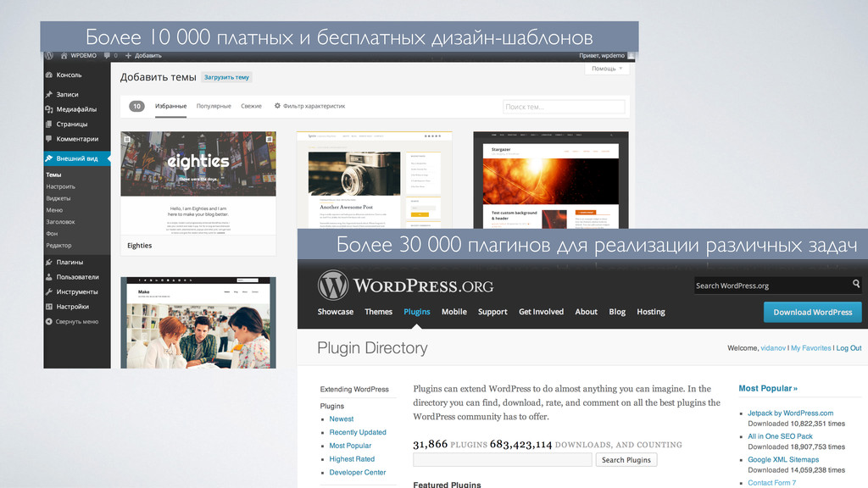The height and width of the screenshot is (488, 868).
Task: Open Редактор submenu item
Action: click(58, 245)
